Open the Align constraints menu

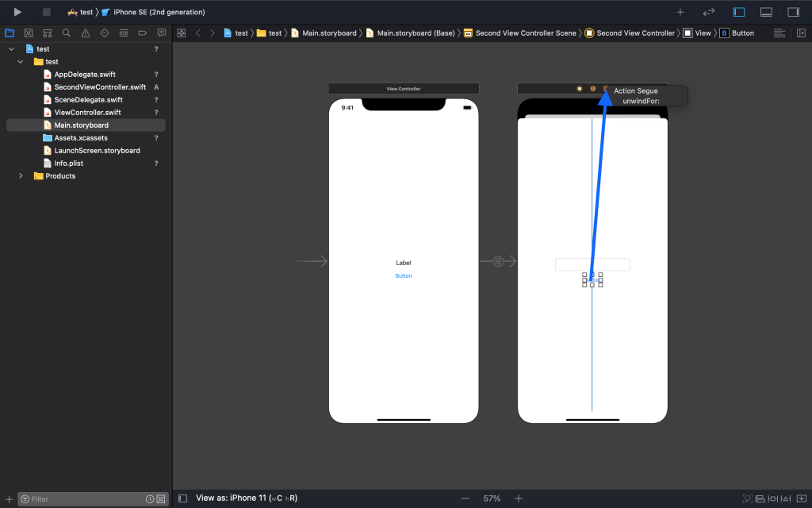coord(760,498)
